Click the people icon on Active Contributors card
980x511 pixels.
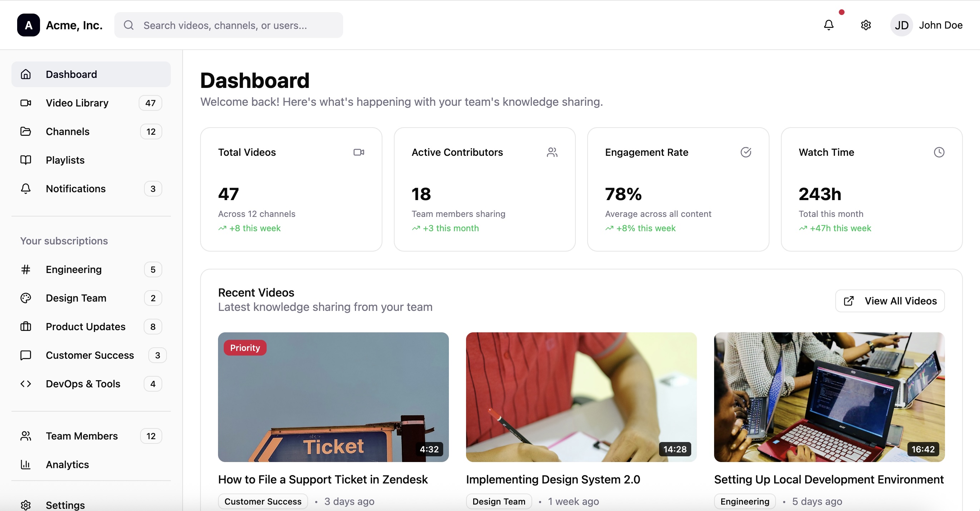click(552, 152)
